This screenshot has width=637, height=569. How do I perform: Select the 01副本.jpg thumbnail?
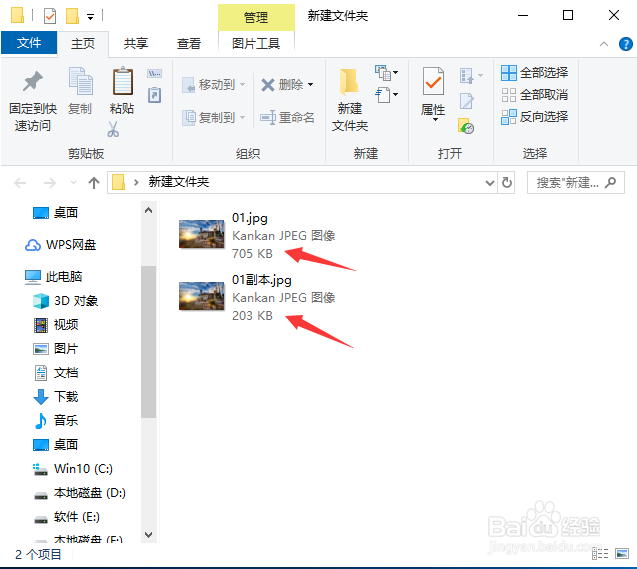click(202, 296)
